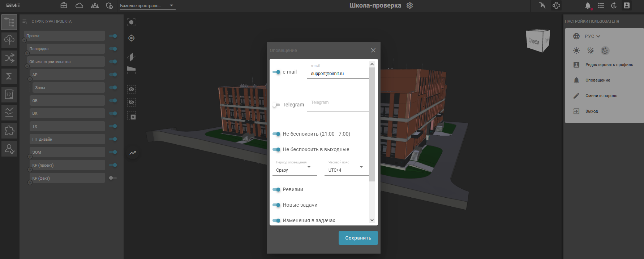This screenshot has height=259, width=644.
Task: Turn on КР (факт) visibility toggle
Action: (x=113, y=178)
